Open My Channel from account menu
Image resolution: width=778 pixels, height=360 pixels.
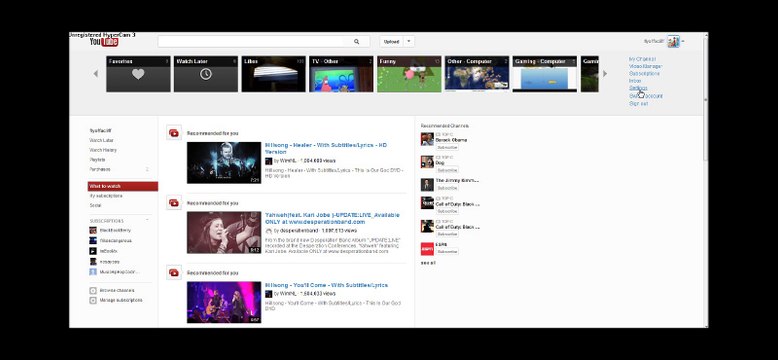(642, 59)
